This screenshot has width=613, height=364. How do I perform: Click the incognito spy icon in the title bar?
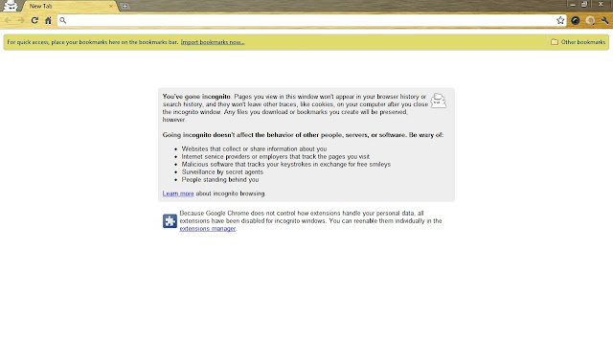[11, 6]
